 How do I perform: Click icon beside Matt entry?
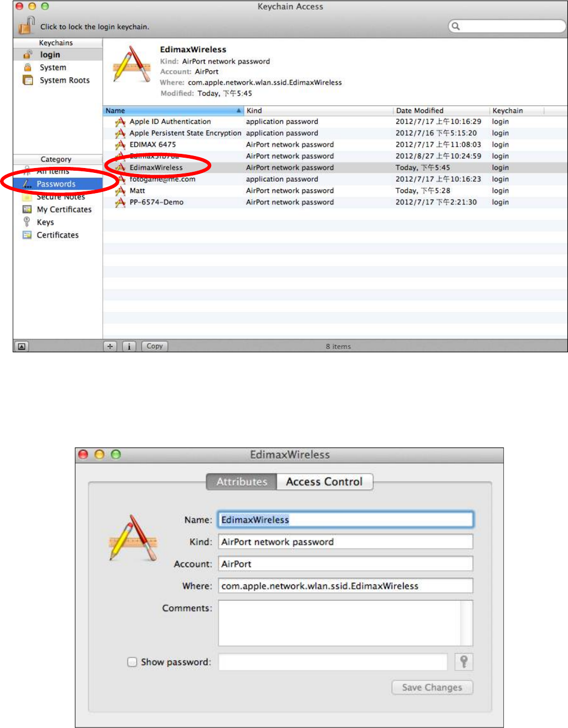(120, 191)
